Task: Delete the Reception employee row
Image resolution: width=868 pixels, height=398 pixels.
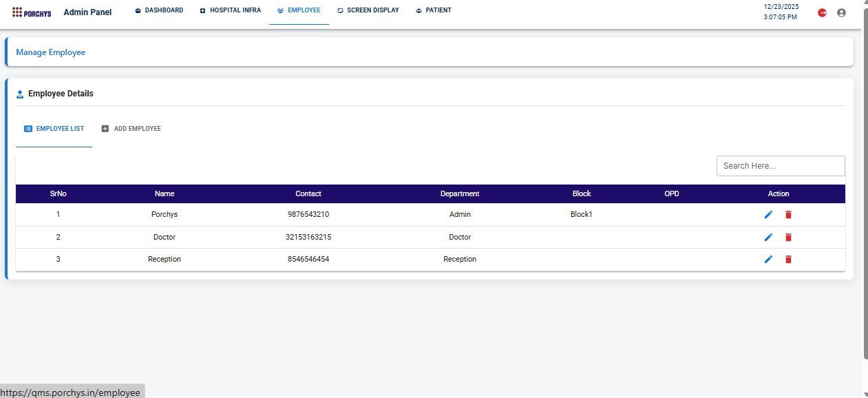Action: (x=788, y=259)
